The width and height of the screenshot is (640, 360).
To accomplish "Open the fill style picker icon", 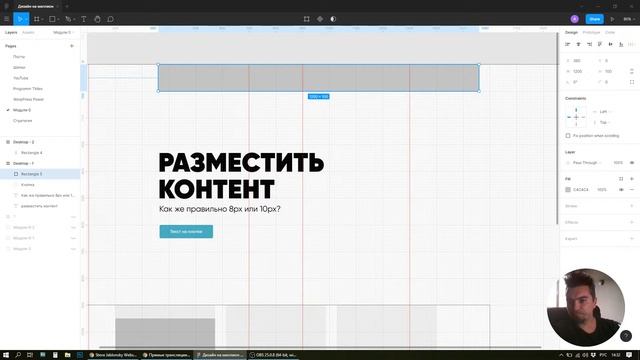I will [621, 179].
